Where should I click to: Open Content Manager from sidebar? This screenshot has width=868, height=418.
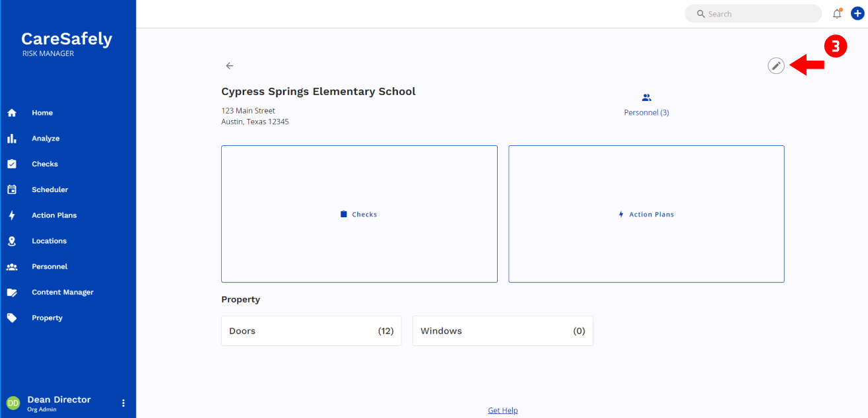pyautogui.click(x=63, y=292)
